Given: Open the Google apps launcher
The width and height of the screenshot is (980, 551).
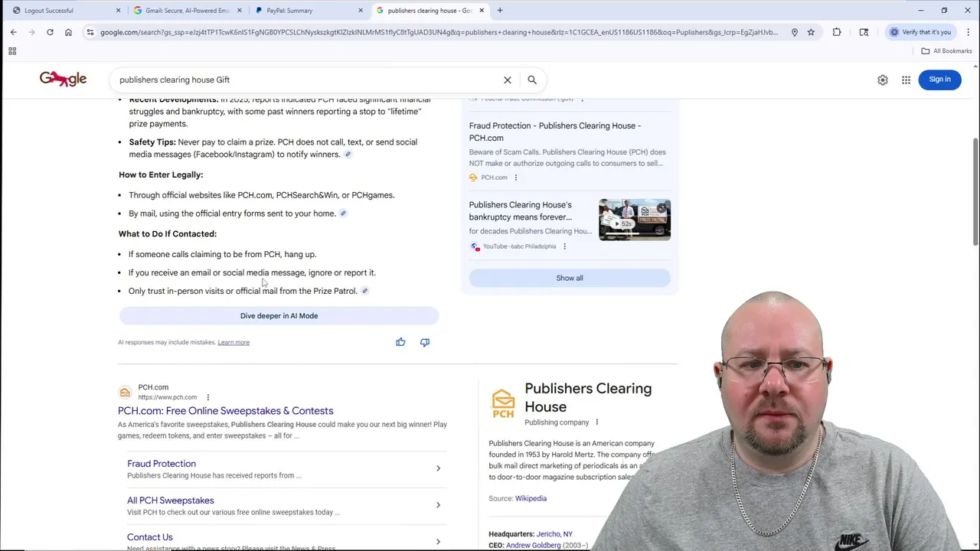Looking at the screenshot, I should [x=906, y=80].
